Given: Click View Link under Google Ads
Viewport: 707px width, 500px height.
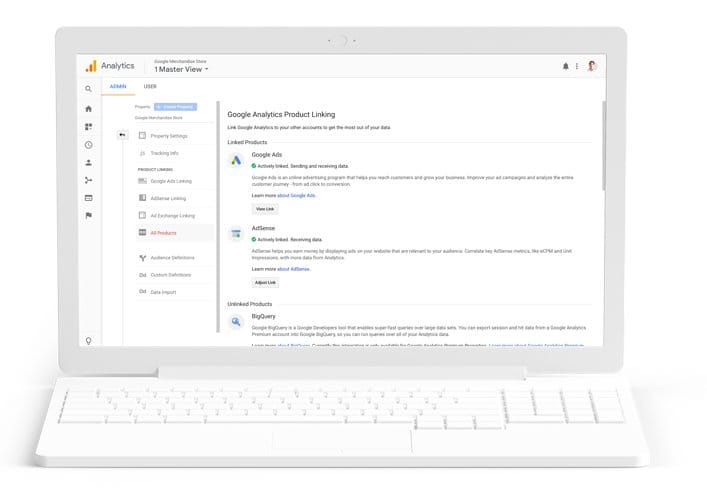Looking at the screenshot, I should click(x=265, y=209).
